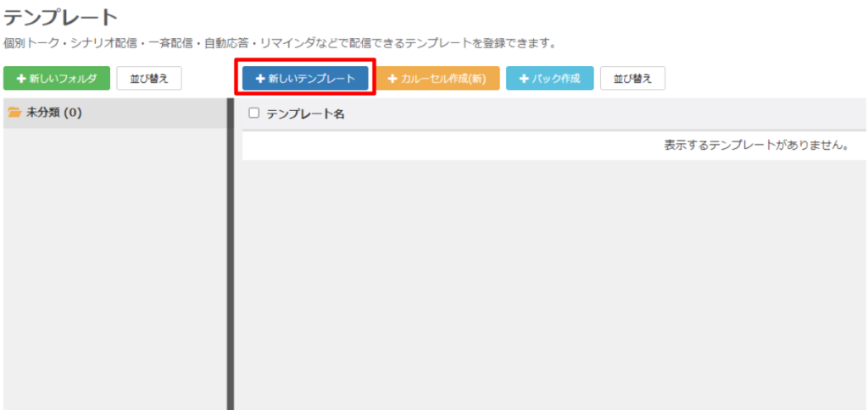Screen dimensions: 868x410
Task: Open カルーセル作成(新) button
Action: 437,79
